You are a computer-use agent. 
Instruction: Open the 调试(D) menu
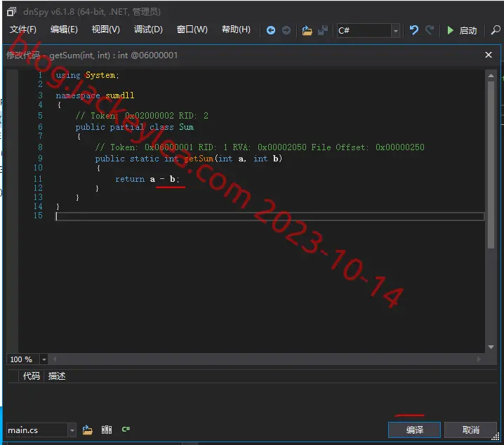[x=148, y=29]
